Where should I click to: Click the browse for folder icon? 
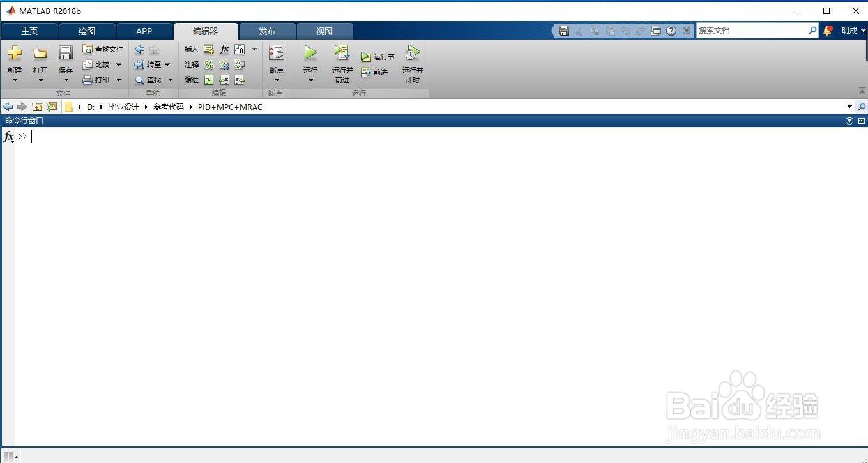tap(52, 107)
